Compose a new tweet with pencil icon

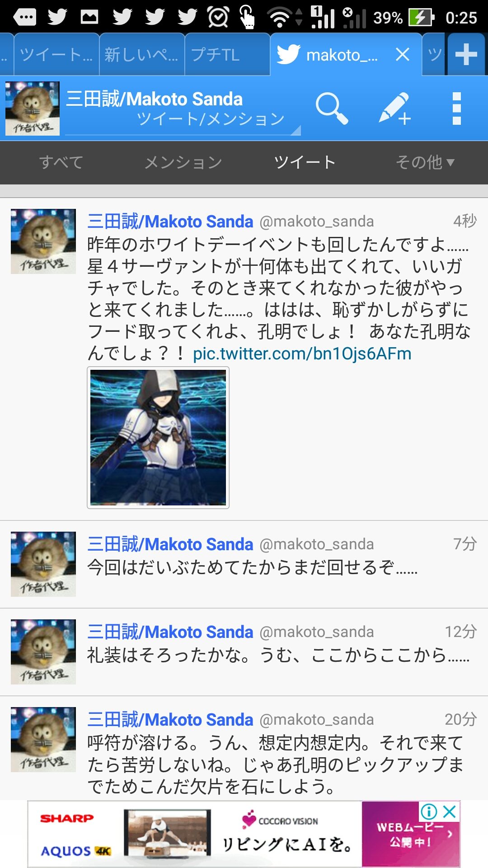pos(394,108)
